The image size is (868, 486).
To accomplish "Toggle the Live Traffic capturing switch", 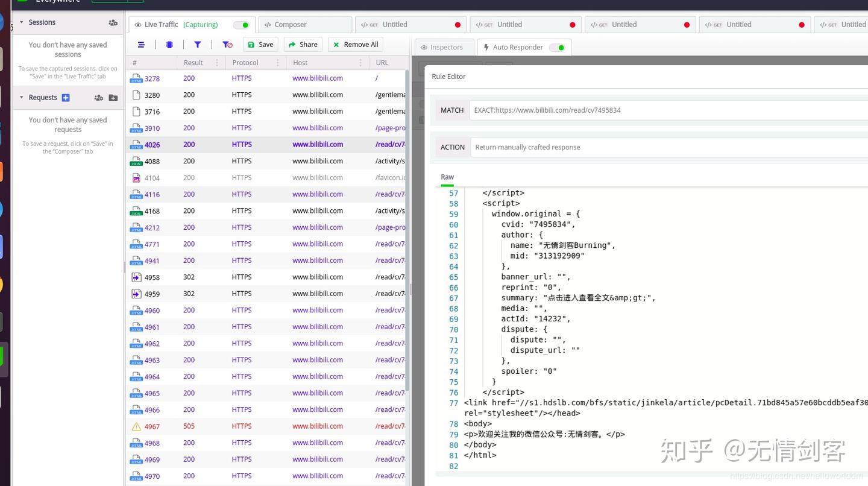I will (241, 25).
